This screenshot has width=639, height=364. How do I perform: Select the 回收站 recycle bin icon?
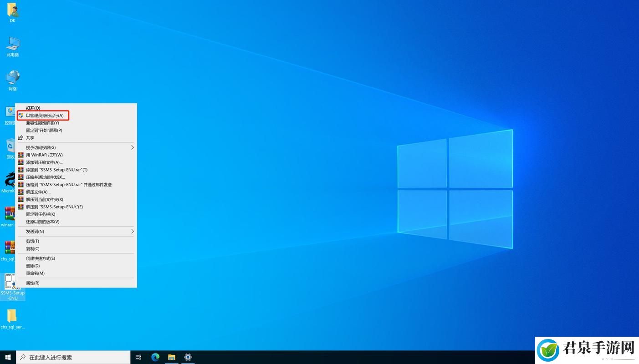tap(10, 149)
